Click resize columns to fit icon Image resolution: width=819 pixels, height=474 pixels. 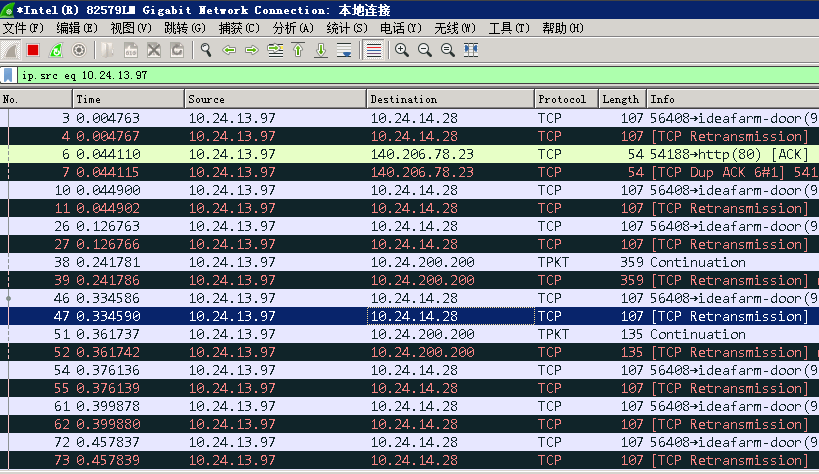(x=471, y=50)
